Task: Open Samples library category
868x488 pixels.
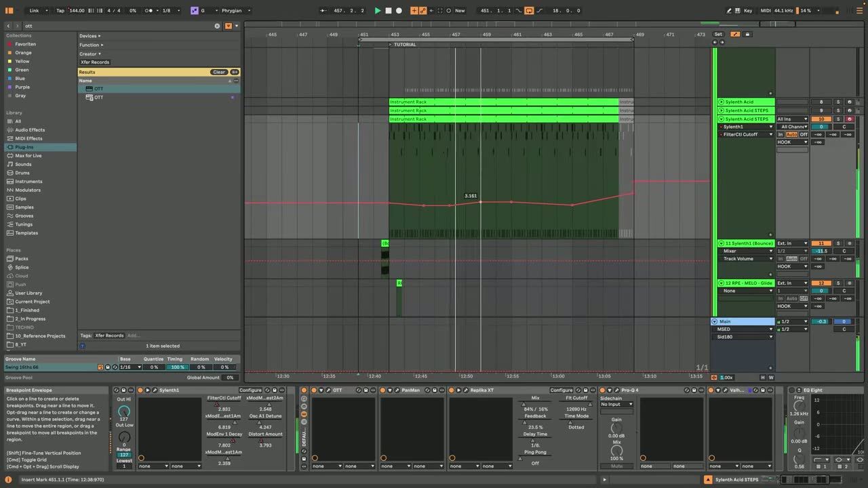Action: pyautogui.click(x=24, y=207)
